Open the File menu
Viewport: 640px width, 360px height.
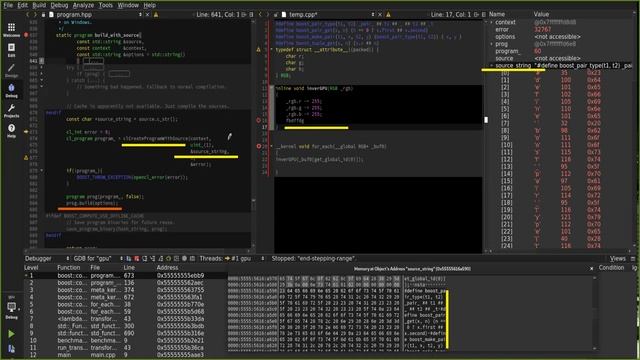pos(8,5)
